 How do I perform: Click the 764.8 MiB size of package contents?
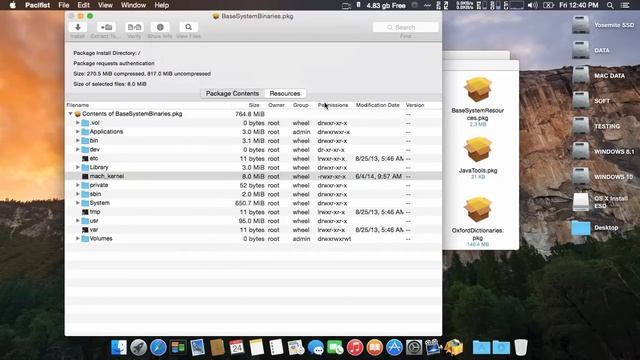(x=250, y=114)
